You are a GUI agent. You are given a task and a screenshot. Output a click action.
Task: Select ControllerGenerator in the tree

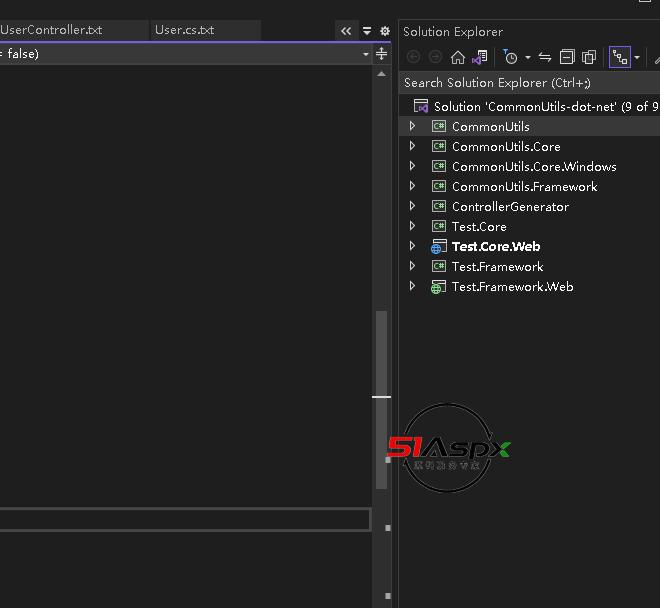point(510,207)
